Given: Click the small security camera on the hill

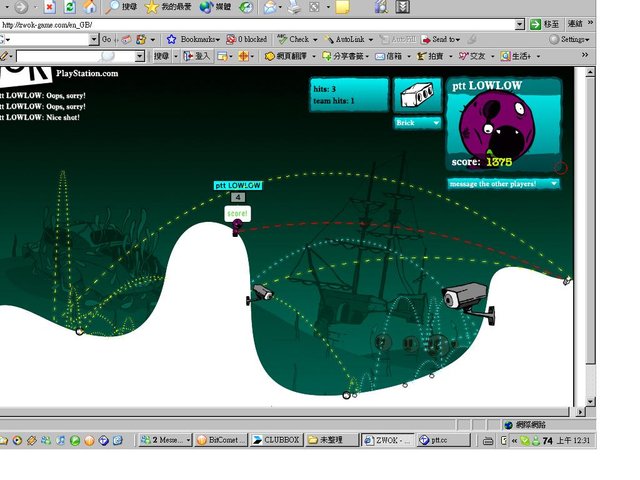Looking at the screenshot, I should click(x=260, y=293).
